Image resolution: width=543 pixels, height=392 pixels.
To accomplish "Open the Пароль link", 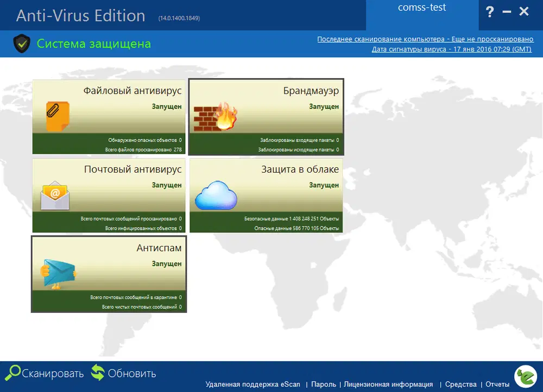I will tap(324, 384).
